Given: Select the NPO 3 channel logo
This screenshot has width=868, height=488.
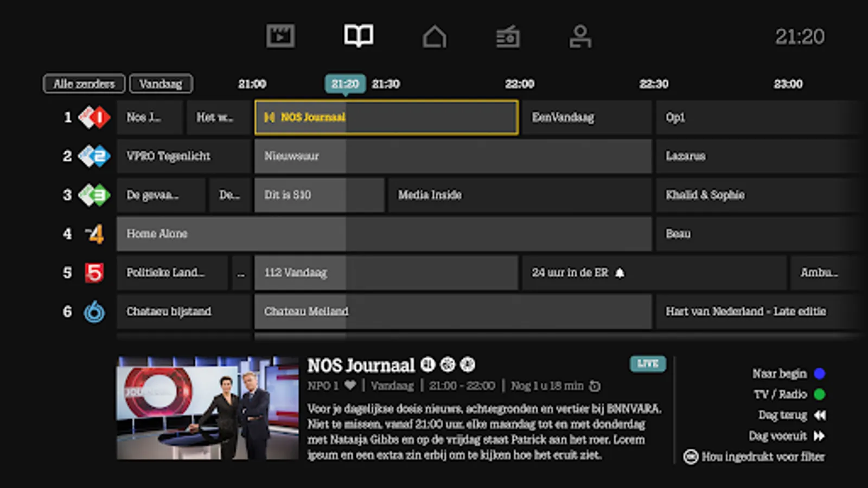Looking at the screenshot, I should tap(94, 195).
